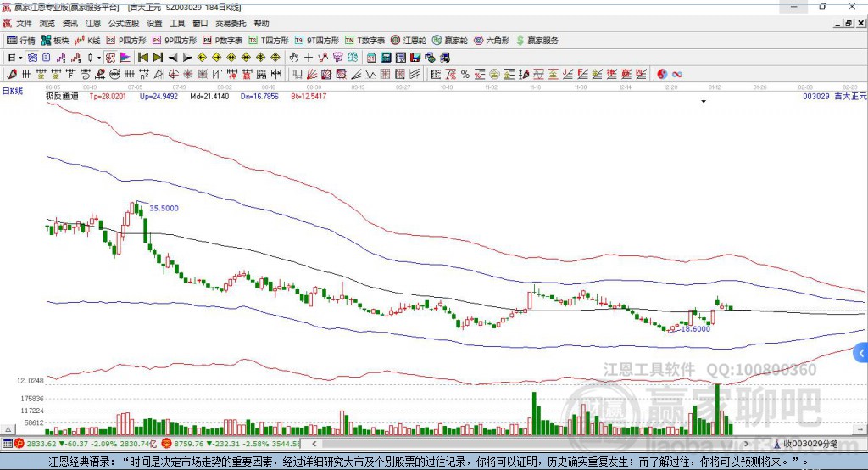Select the crosshair plus cursor tool

point(309,58)
